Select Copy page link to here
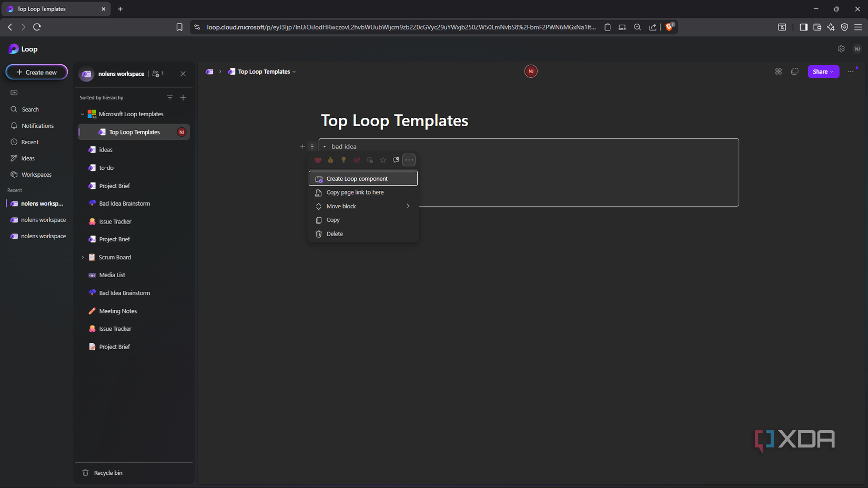Image resolution: width=868 pixels, height=488 pixels. pyautogui.click(x=355, y=192)
